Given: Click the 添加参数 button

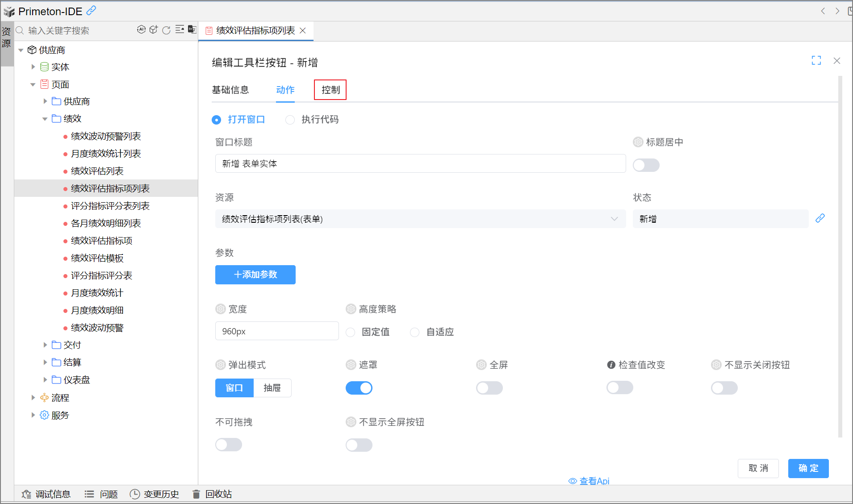Looking at the screenshot, I should click(255, 275).
